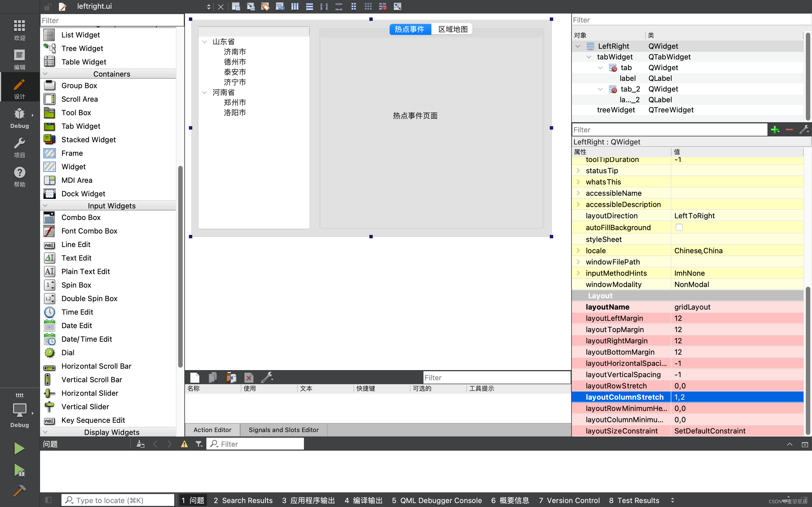Create a new action in Action Editor
Image resolution: width=812 pixels, height=507 pixels.
(195, 377)
